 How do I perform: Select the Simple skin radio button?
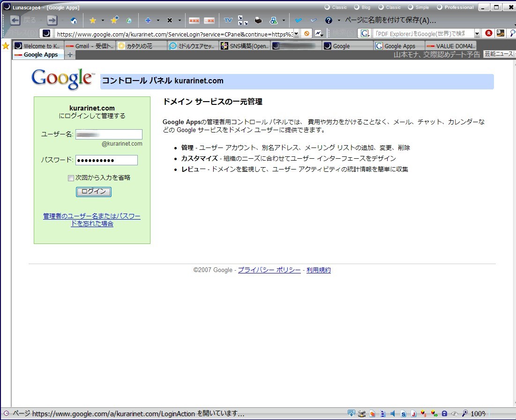[411, 7]
